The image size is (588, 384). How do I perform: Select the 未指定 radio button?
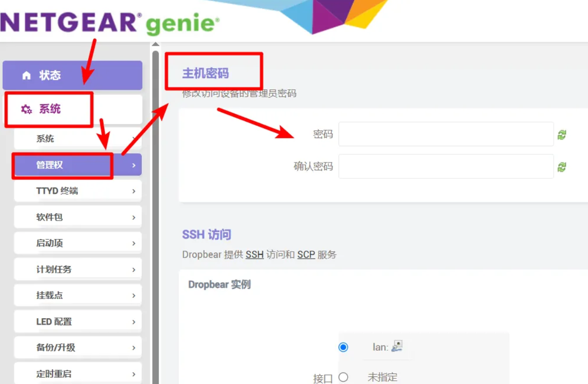point(343,377)
